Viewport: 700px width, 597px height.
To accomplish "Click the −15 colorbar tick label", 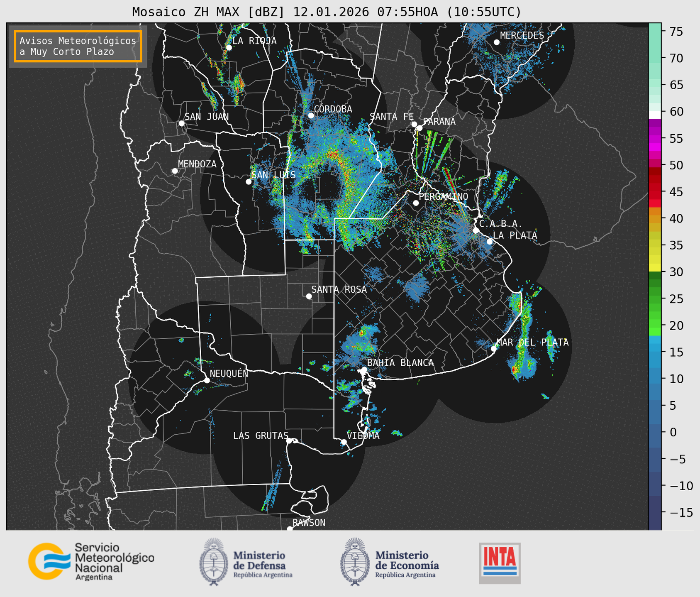I will click(681, 513).
